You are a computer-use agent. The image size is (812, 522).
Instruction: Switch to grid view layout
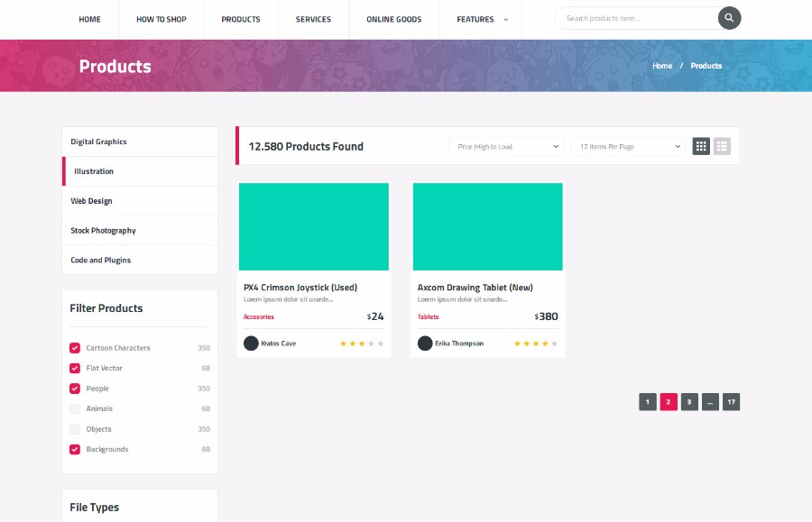(x=701, y=146)
